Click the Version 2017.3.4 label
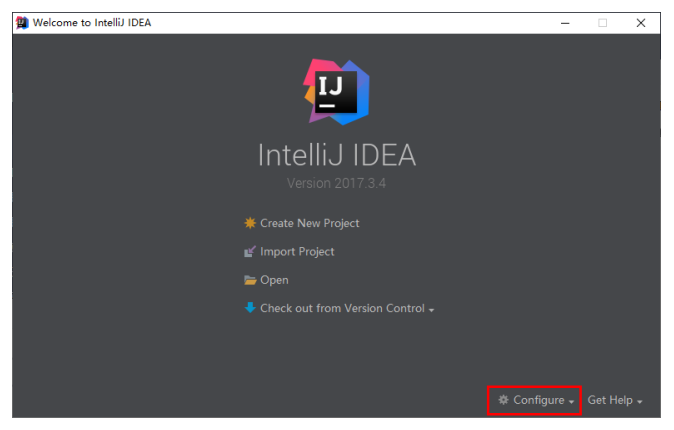This screenshot has height=430, width=674. (x=336, y=184)
